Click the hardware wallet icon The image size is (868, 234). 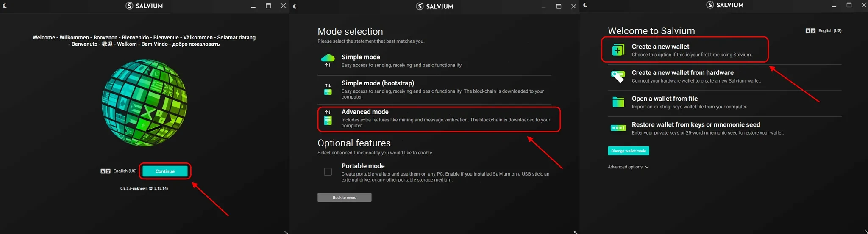[618, 76]
